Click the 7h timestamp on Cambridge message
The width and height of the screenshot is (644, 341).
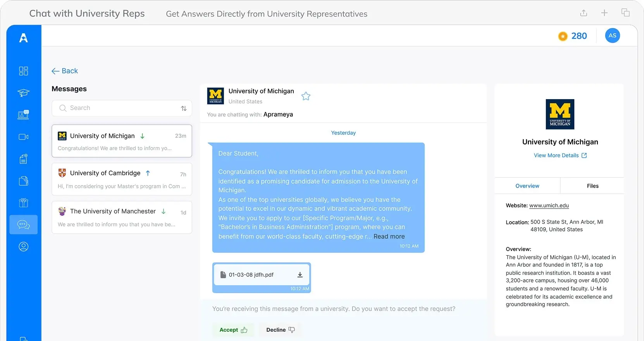pyautogui.click(x=183, y=174)
